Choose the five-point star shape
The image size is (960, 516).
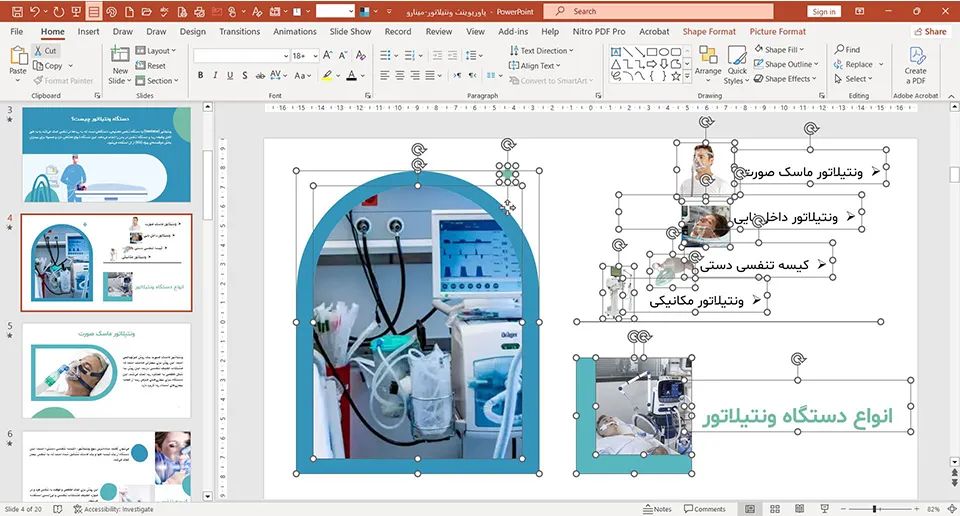(675, 77)
